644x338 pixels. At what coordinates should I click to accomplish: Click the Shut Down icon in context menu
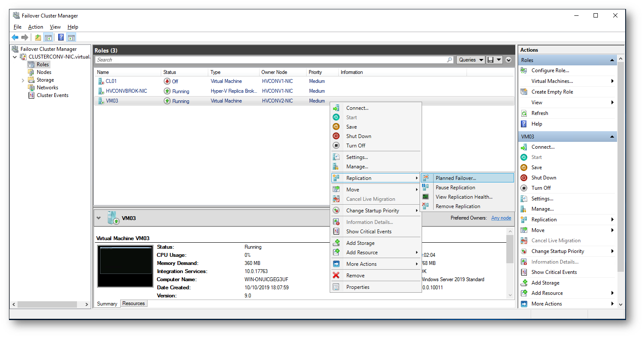click(336, 136)
